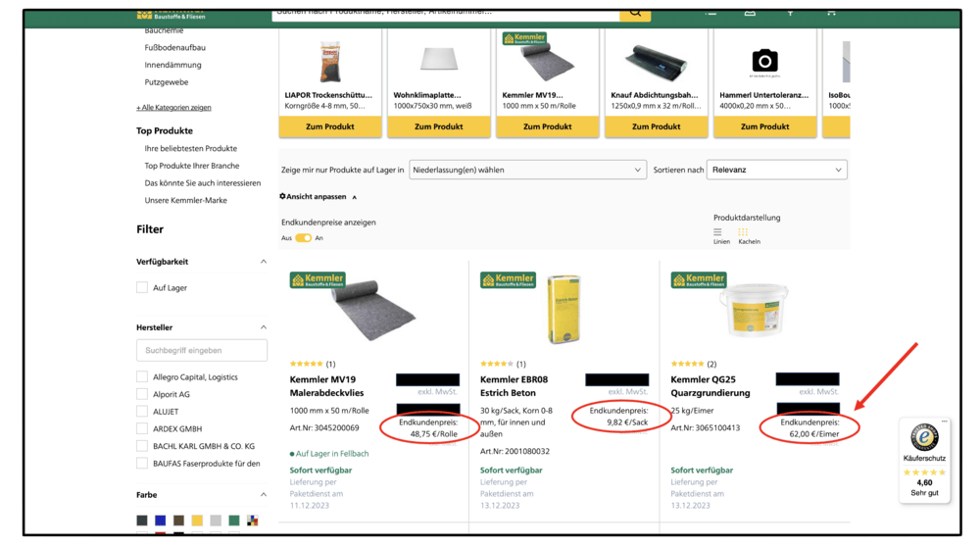Image resolution: width=980 pixels, height=546 pixels.
Task: Check the ARDEX GMBH manufacturer filter
Action: click(x=142, y=429)
